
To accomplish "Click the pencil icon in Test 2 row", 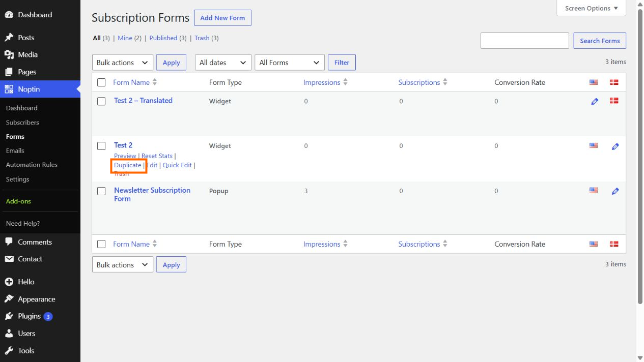I will (x=615, y=146).
